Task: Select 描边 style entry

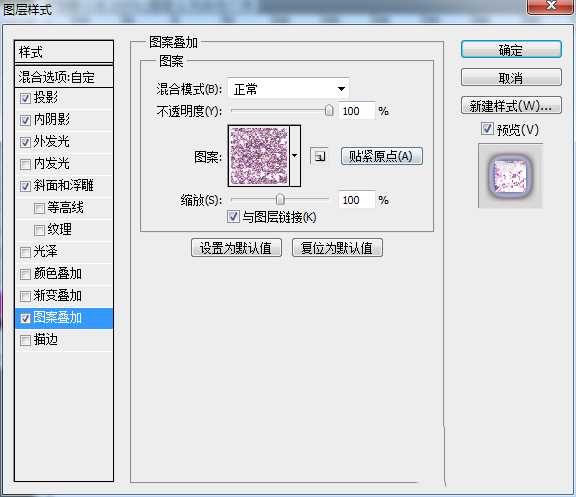Action: tap(64, 340)
